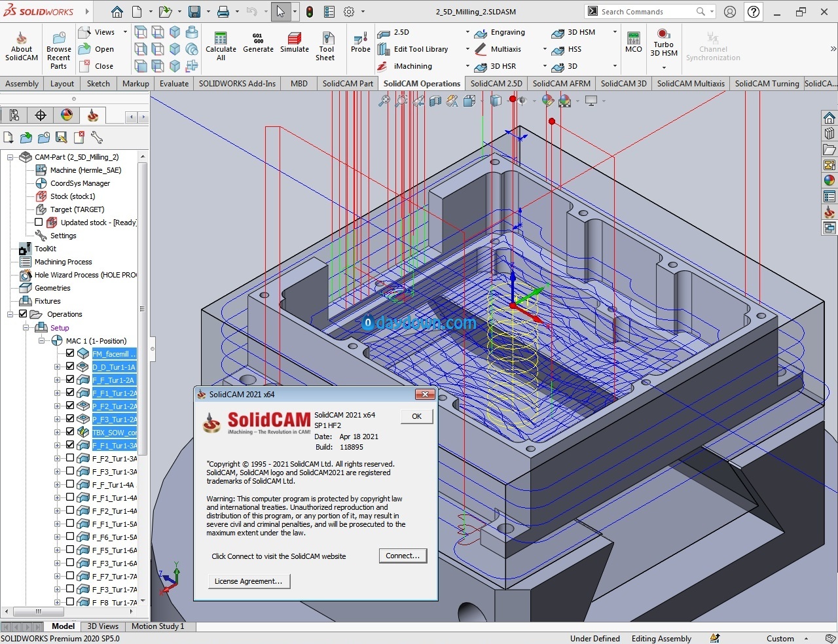Open the Tool Sheet
Screen dimensions: 838x644
(327, 39)
